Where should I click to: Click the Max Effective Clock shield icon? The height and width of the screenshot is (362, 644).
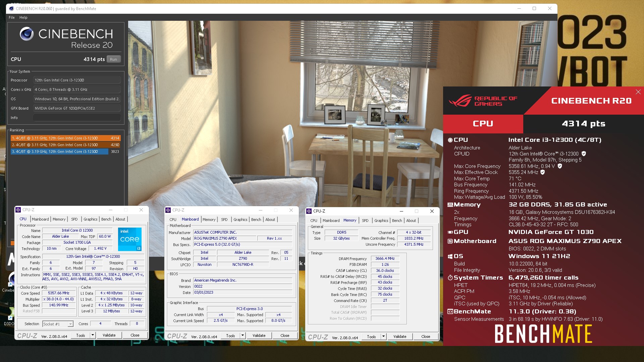click(x=543, y=172)
